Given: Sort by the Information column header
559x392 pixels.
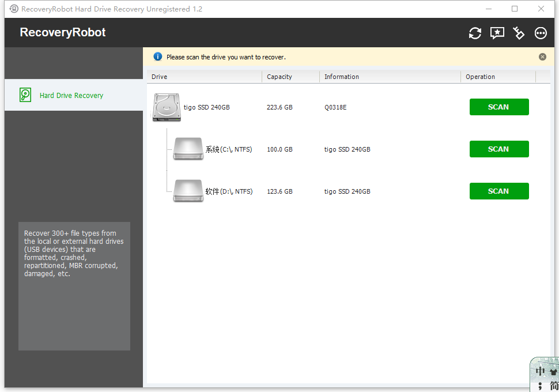Looking at the screenshot, I should pos(390,77).
